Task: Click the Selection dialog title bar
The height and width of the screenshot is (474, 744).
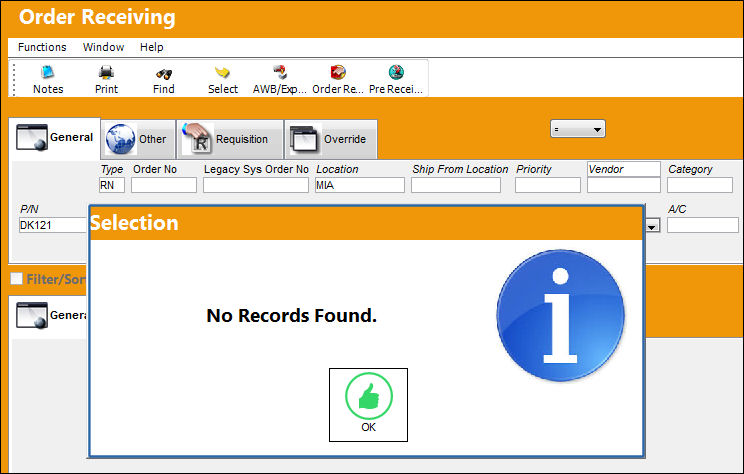Action: pos(366,223)
